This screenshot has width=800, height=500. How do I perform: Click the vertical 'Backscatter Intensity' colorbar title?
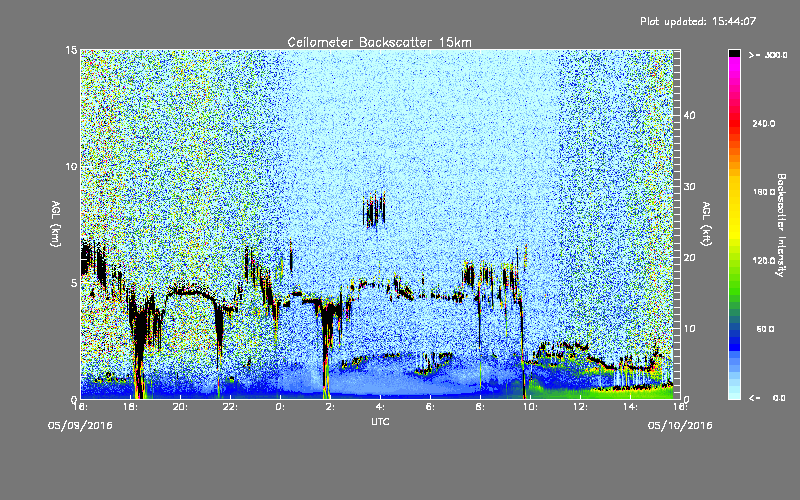coord(781,225)
